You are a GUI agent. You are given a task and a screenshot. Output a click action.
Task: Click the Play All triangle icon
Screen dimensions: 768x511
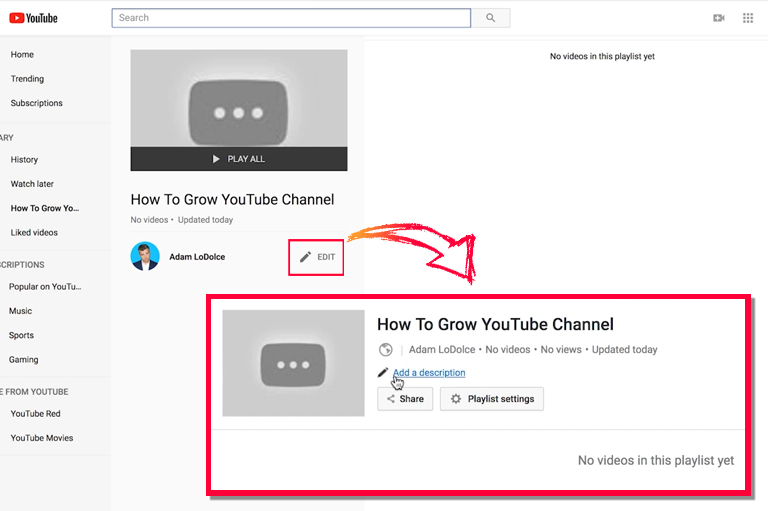216,159
